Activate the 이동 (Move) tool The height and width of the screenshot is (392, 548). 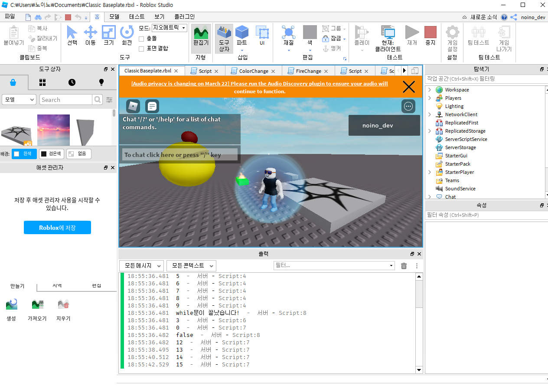point(90,36)
